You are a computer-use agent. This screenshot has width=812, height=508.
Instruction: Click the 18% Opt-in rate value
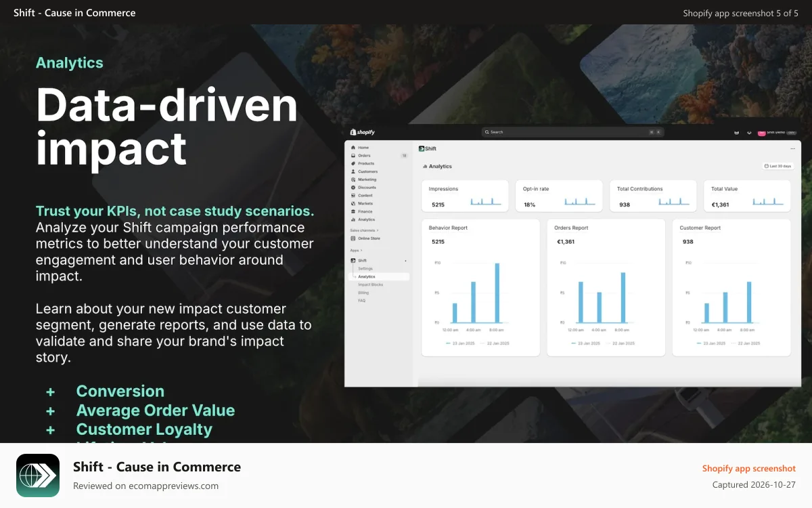pyautogui.click(x=529, y=205)
